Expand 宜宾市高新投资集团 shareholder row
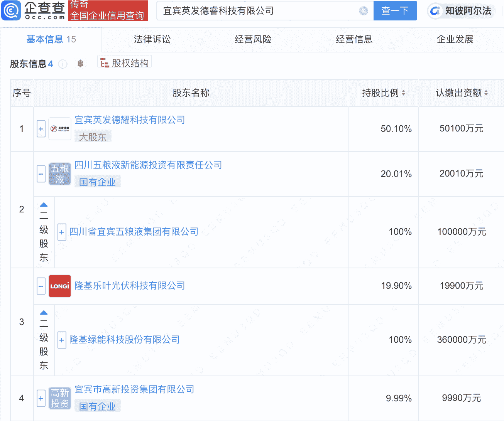Image resolution: width=504 pixels, height=421 pixels. pos(41,398)
